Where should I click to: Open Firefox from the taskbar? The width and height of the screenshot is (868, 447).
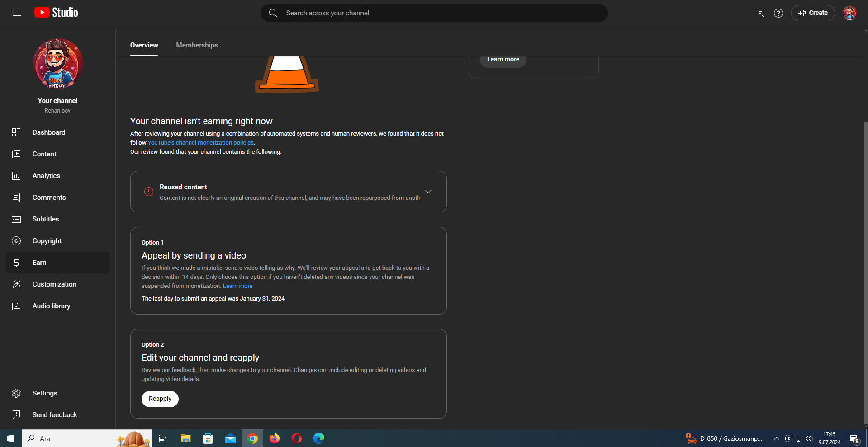[275, 438]
